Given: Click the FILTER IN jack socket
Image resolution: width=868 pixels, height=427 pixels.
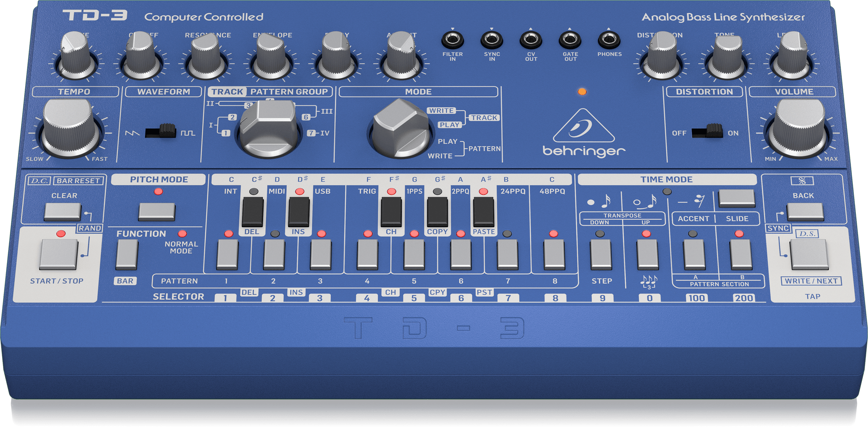Looking at the screenshot, I should [452, 40].
